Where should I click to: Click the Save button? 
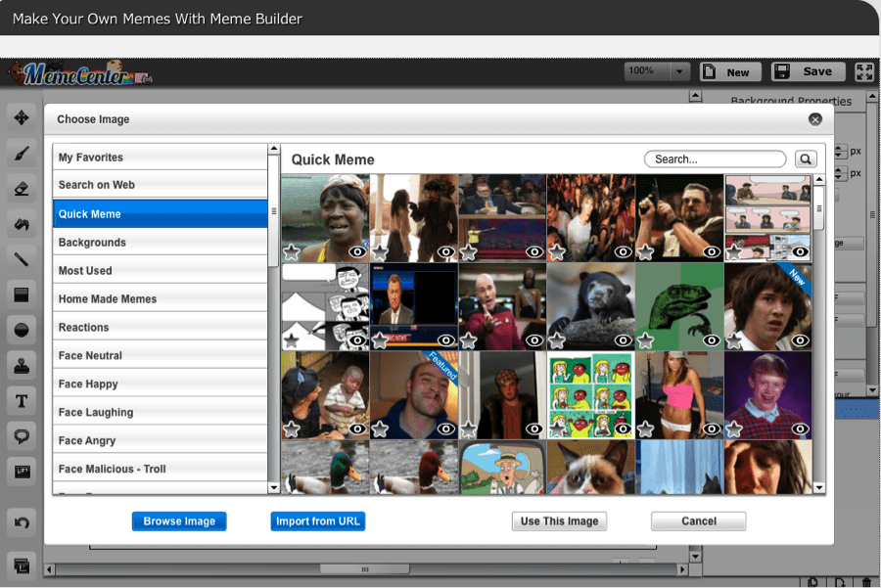809,71
